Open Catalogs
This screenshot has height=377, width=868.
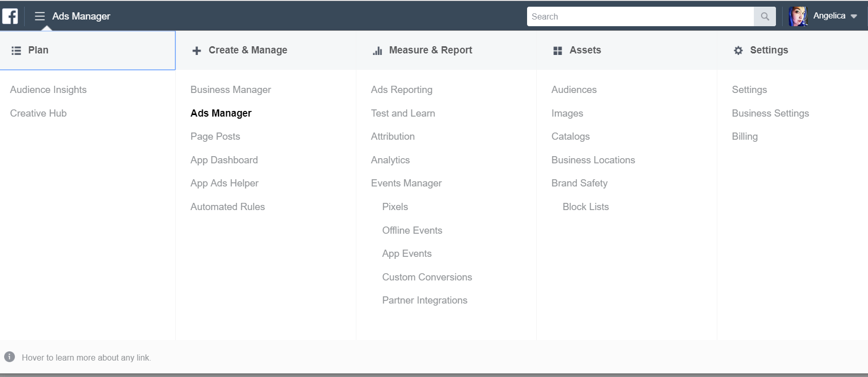[x=570, y=137]
